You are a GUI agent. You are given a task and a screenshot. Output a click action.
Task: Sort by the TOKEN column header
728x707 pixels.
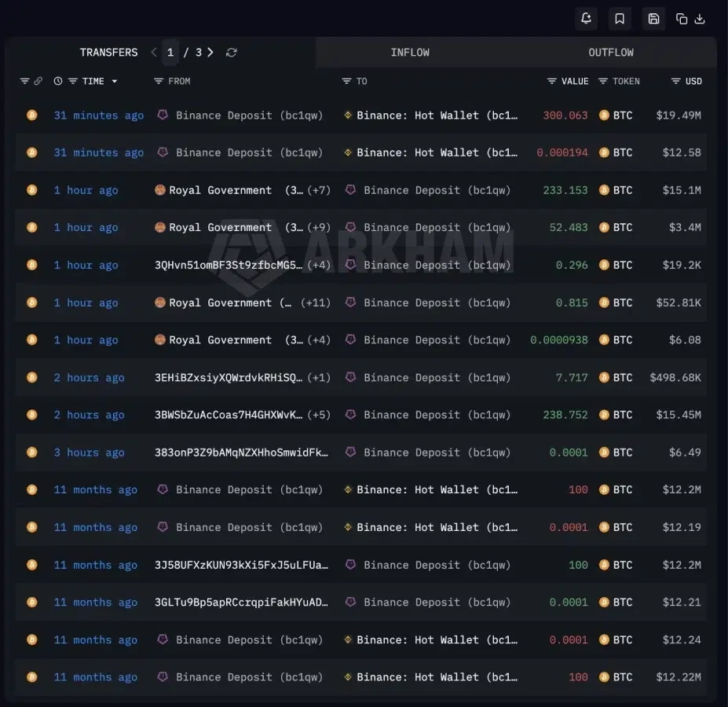tap(626, 81)
